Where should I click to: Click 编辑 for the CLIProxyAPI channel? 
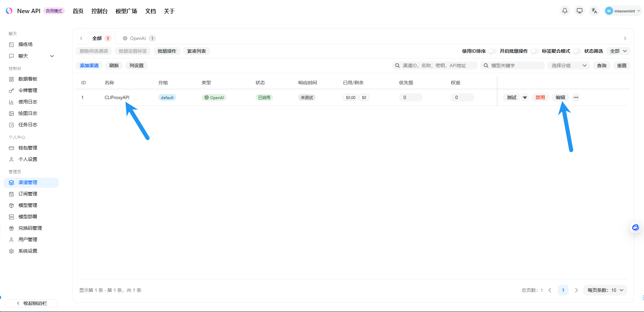tap(560, 97)
